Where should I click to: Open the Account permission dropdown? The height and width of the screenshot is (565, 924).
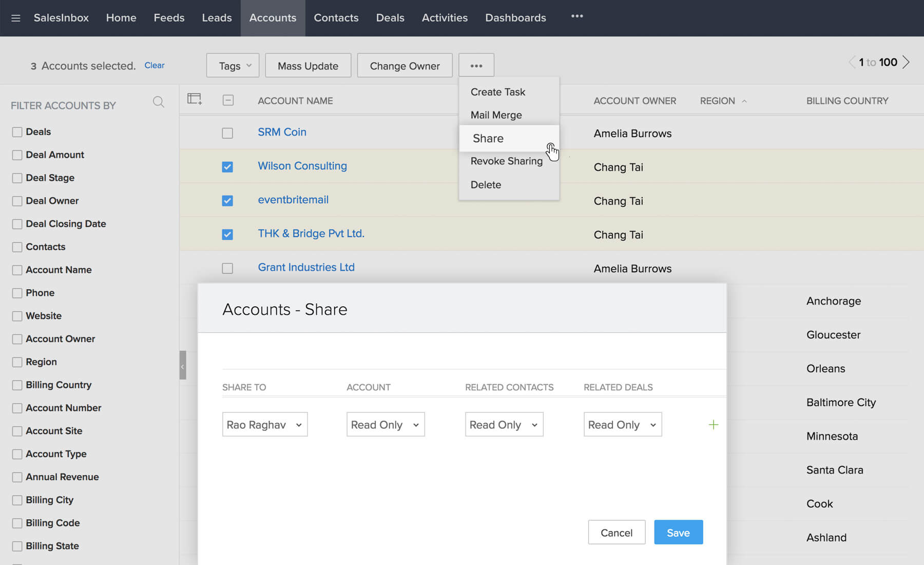point(386,424)
